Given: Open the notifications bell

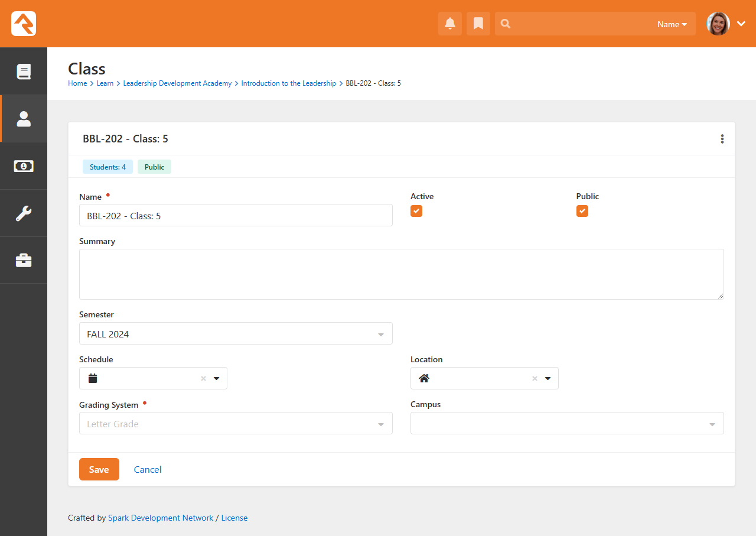Looking at the screenshot, I should pyautogui.click(x=450, y=24).
